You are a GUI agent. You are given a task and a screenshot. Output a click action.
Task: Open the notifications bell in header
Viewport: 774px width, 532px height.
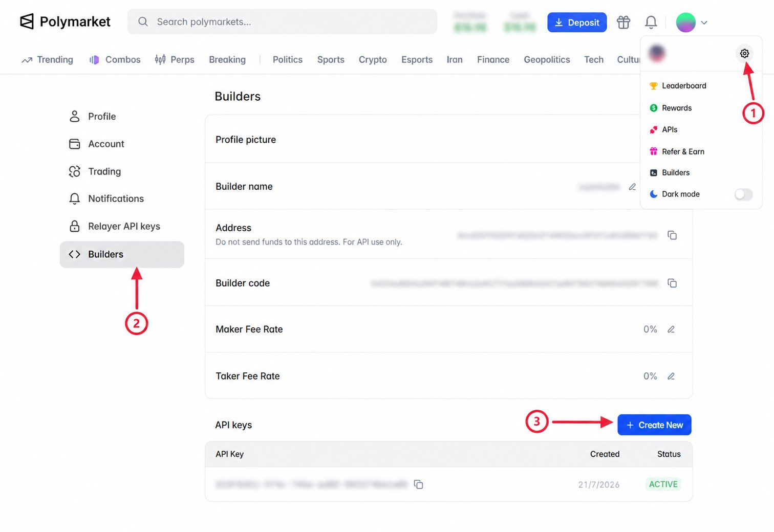651,22
